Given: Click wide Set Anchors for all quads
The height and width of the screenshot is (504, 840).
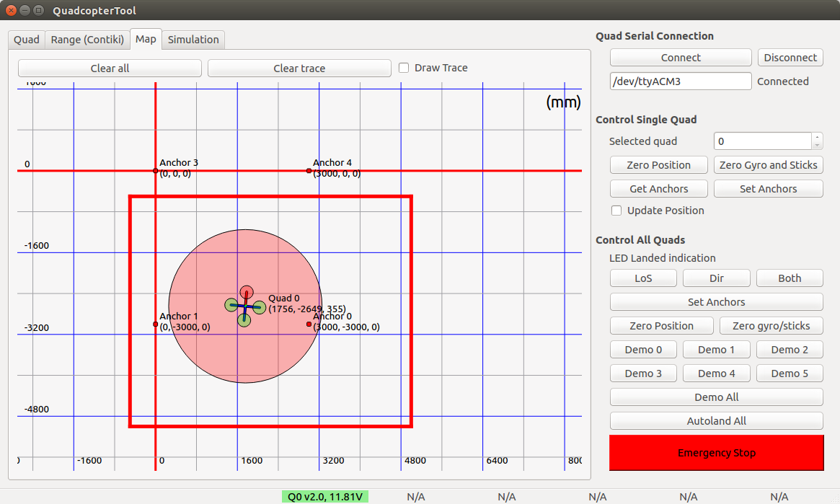Looking at the screenshot, I should click(716, 302).
